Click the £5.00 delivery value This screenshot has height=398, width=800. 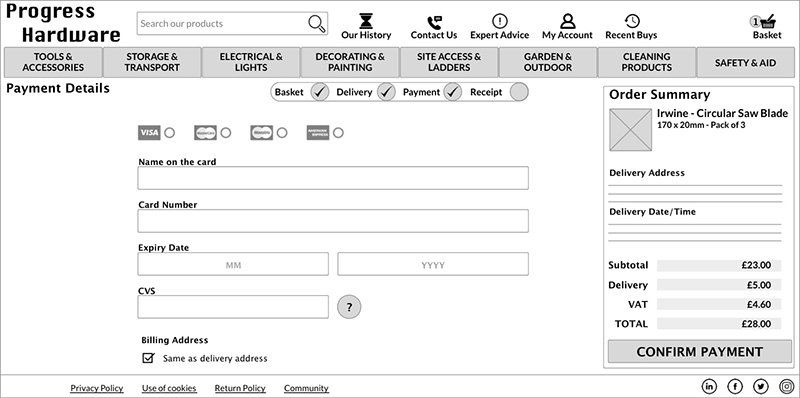point(759,285)
